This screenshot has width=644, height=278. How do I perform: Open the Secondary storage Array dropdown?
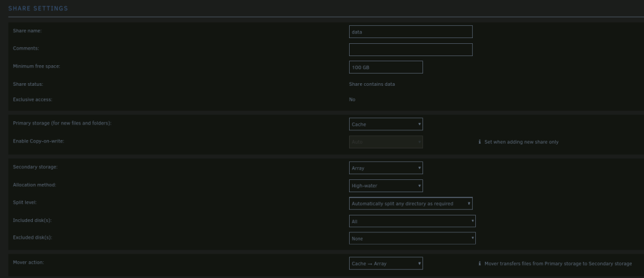tap(386, 168)
